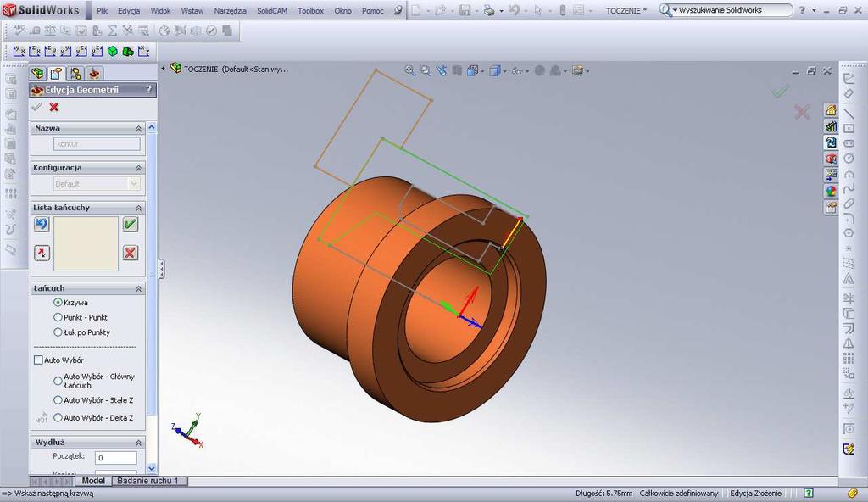Open File Explorer icon in task pane
Viewport: 868px width, 502px height.
click(x=831, y=142)
